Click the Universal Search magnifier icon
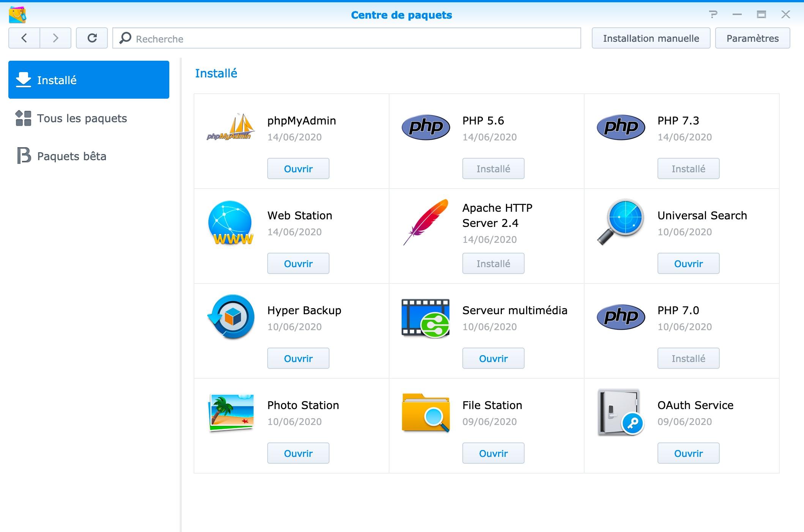This screenshot has width=804, height=532. pos(621,222)
